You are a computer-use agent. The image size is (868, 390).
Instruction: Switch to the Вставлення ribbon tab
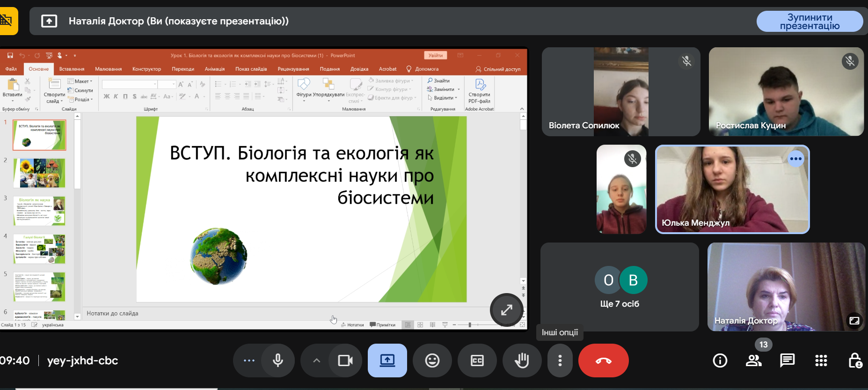click(72, 69)
